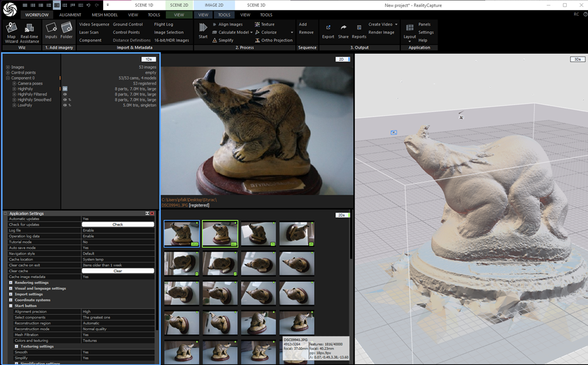Click the Clear cache button

(x=118, y=271)
